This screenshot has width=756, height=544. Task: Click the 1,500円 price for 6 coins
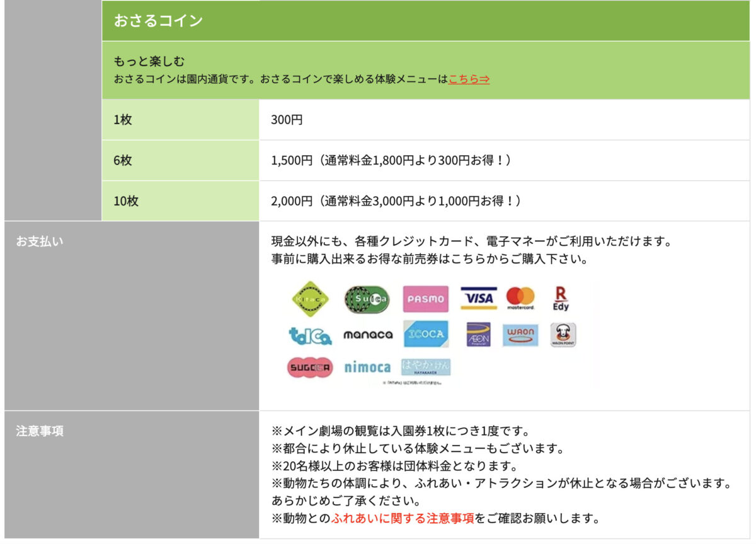click(x=292, y=161)
